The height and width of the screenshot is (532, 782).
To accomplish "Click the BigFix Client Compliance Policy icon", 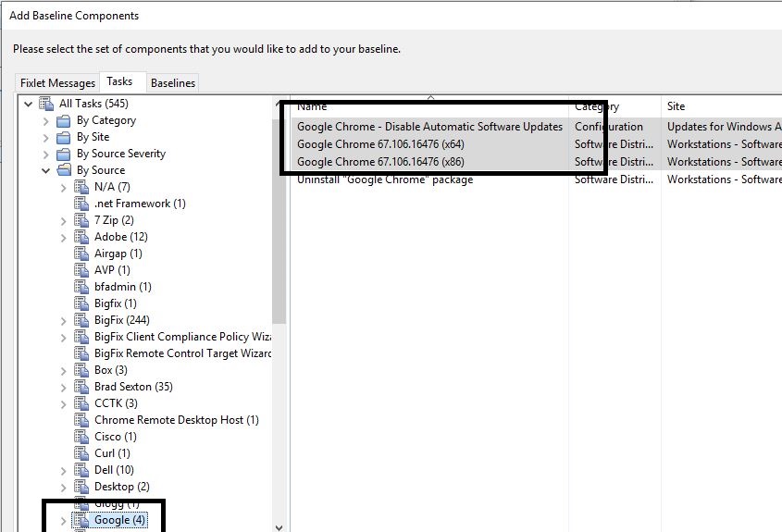I will point(81,337).
